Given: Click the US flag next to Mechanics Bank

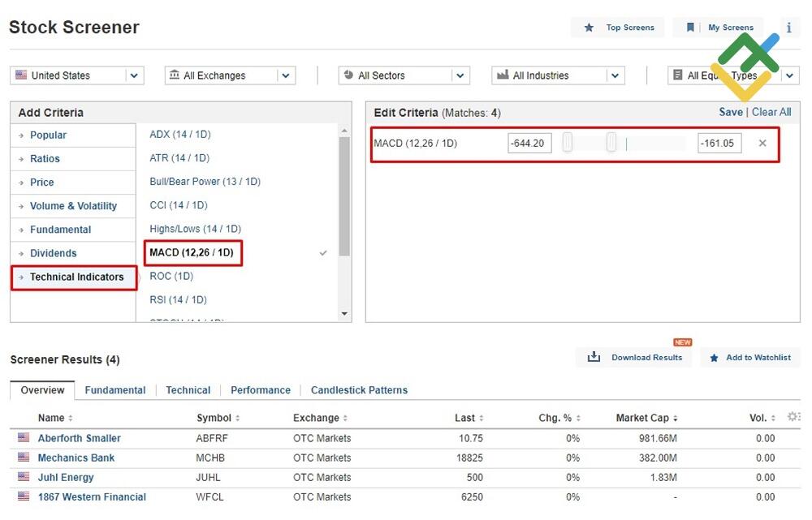Looking at the screenshot, I should coord(23,458).
